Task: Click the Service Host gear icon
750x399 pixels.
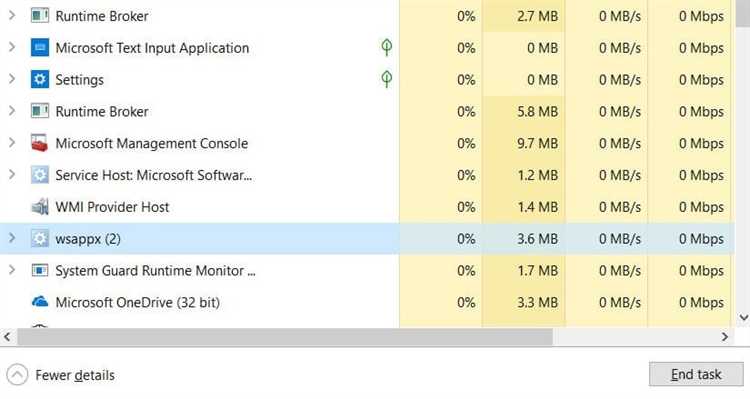Action: 40,175
